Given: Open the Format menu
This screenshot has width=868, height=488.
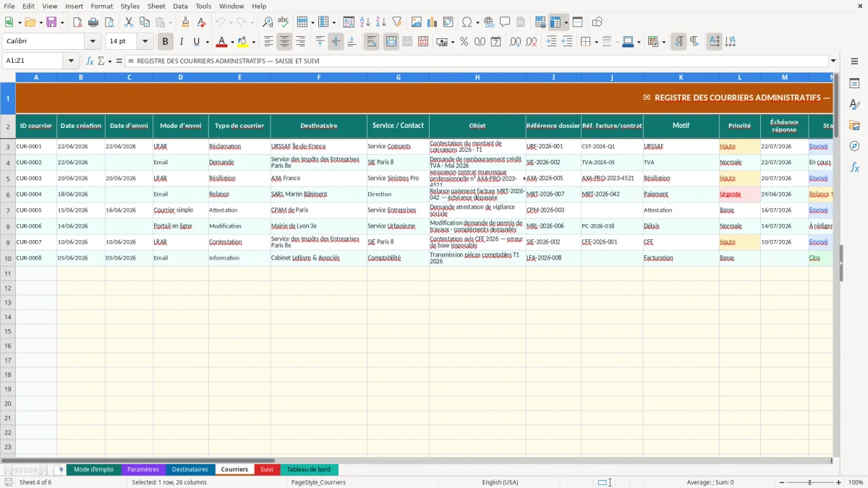Looking at the screenshot, I should [x=101, y=6].
